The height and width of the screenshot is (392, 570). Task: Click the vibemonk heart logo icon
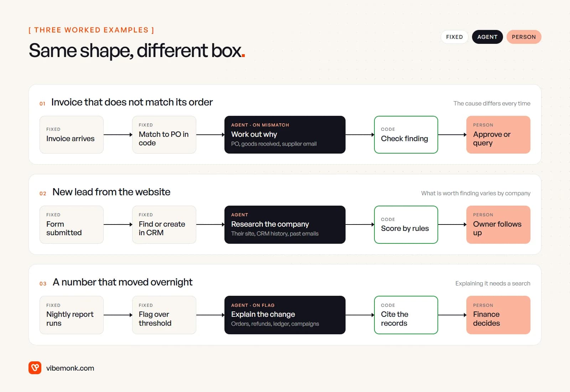point(35,368)
